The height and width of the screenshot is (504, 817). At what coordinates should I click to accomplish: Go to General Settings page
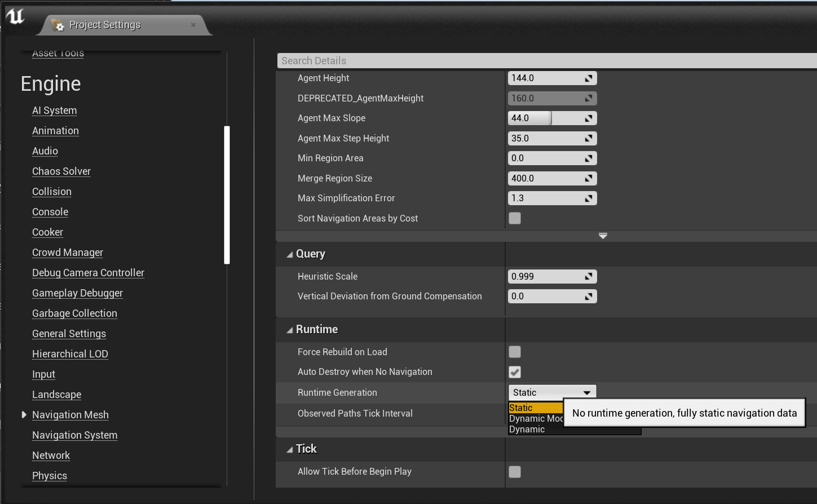69,334
